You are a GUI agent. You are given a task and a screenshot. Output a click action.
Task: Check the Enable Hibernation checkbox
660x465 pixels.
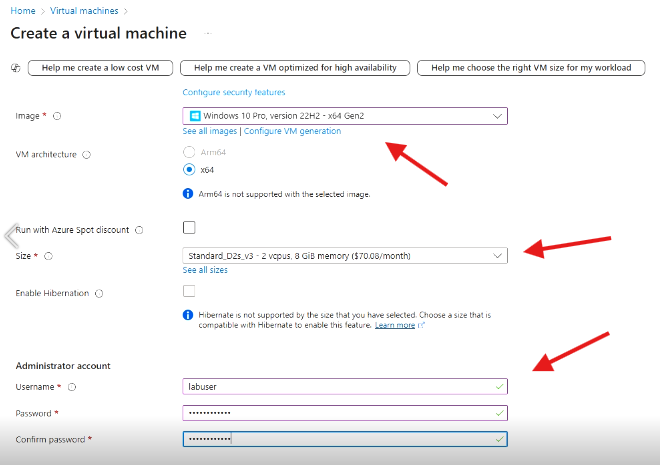click(189, 291)
